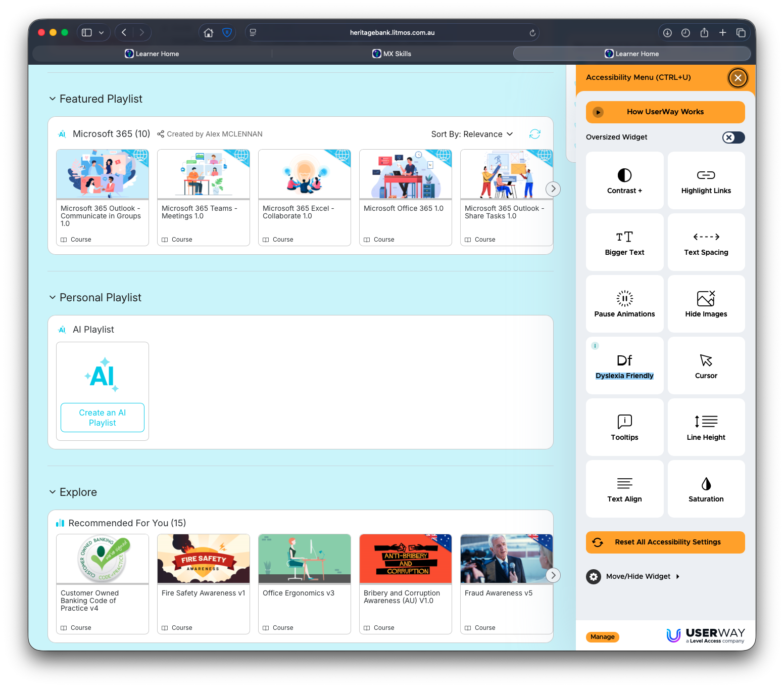Adjust Line Height option
This screenshot has width=784, height=688.
click(x=706, y=427)
